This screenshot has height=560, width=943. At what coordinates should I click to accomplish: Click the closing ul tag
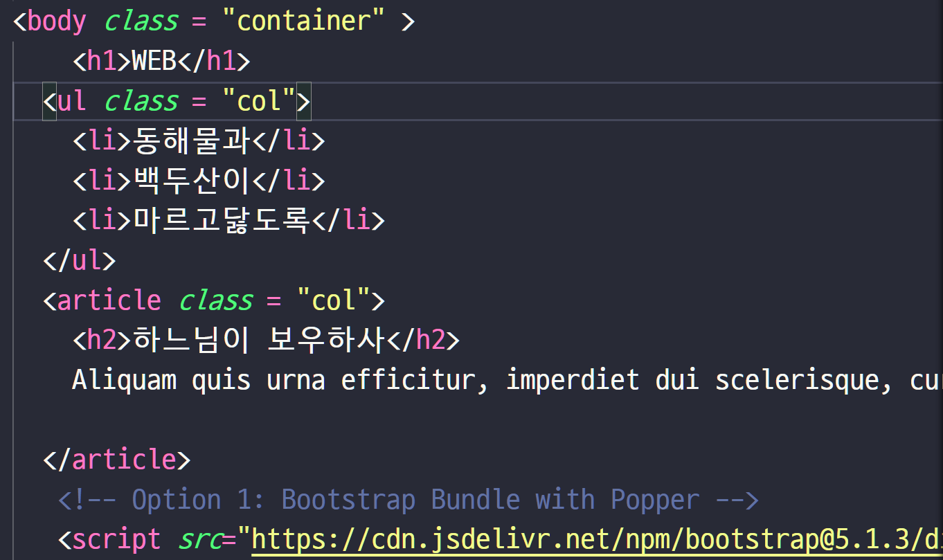(x=79, y=261)
